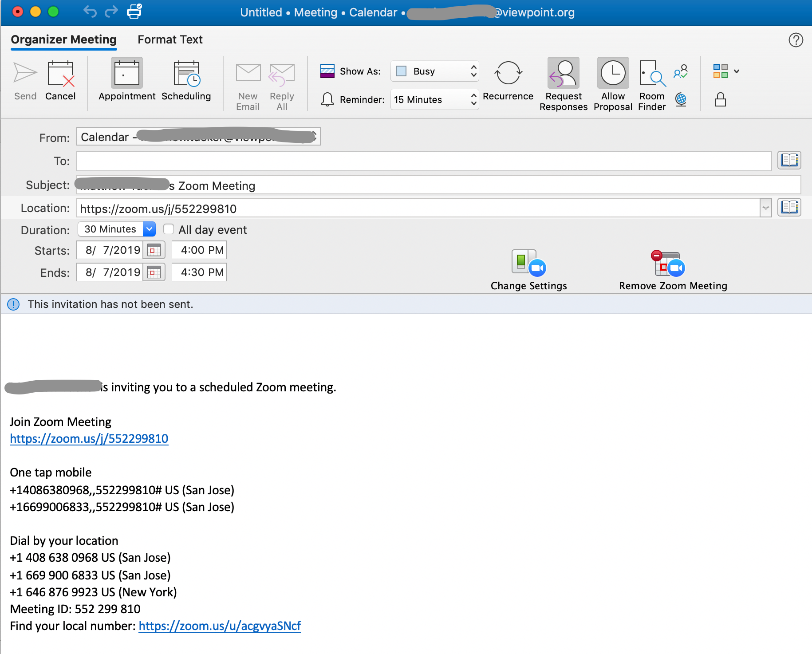Click '+14086380968,,552299810# US (San Jose)' line
The image size is (812, 654).
pos(122,490)
